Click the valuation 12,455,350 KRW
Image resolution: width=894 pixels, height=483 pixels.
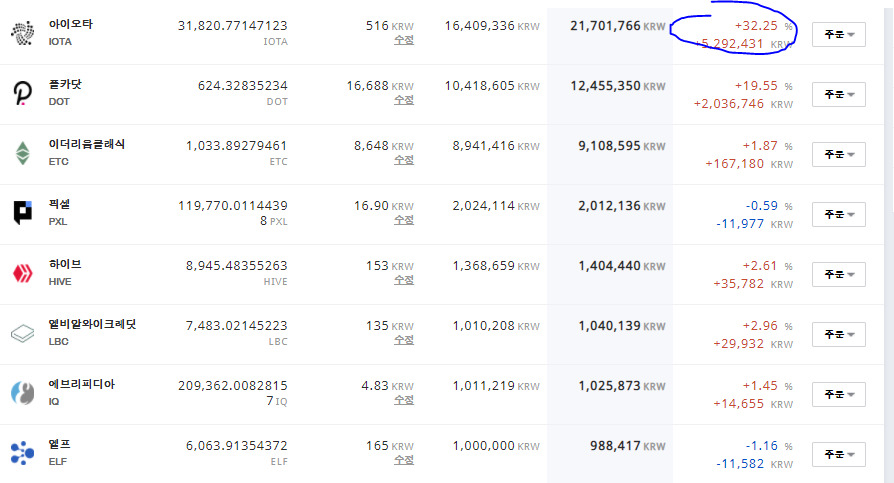pyautogui.click(x=617, y=86)
